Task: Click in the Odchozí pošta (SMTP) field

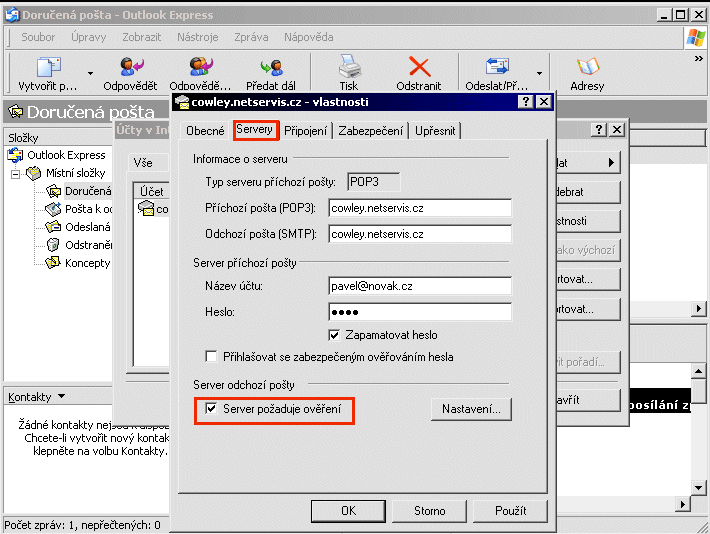Action: tap(420, 234)
